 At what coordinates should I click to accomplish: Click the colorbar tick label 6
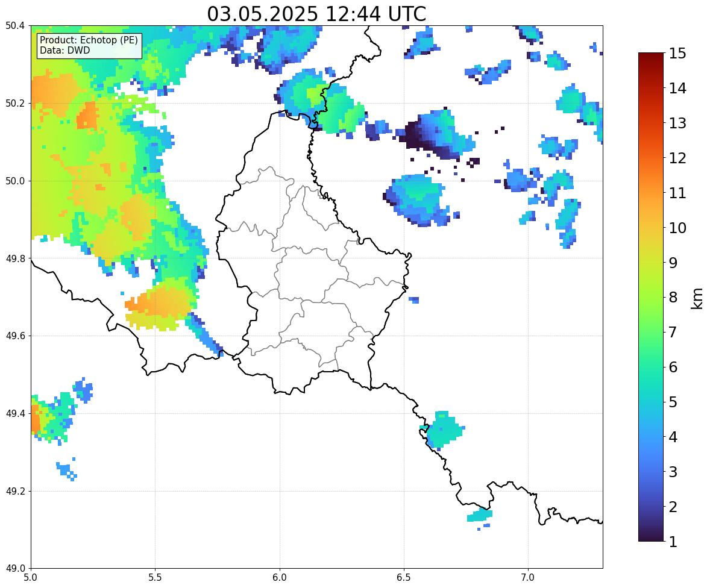[673, 367]
